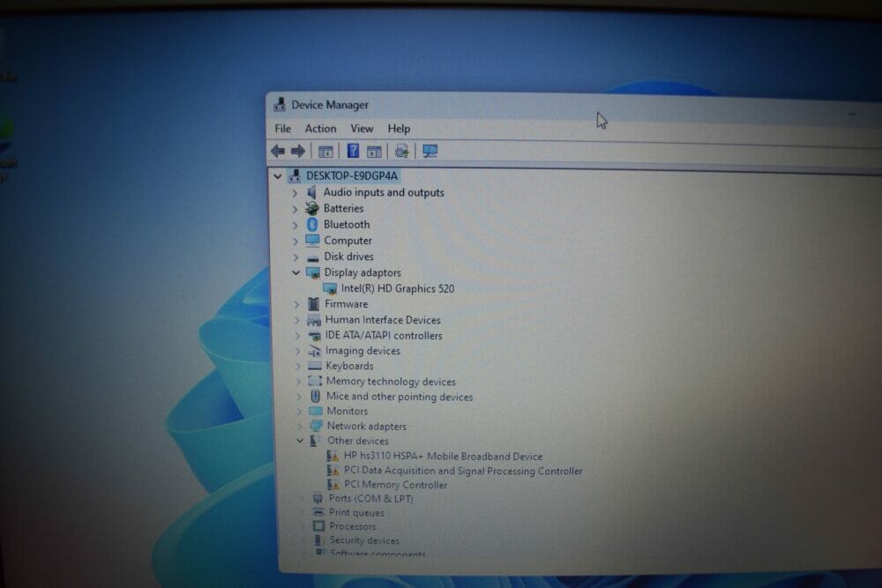Expand Audio inputs and outputs
The image size is (882, 588).
[295, 193]
